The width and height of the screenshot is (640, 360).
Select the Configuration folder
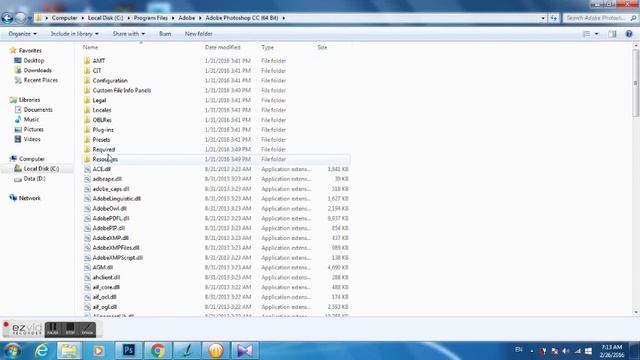point(110,80)
